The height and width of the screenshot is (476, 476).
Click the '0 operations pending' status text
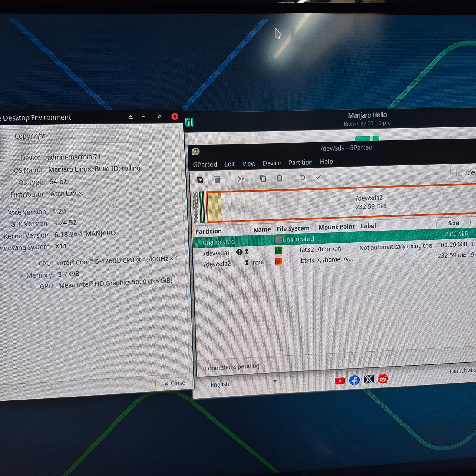coord(231,367)
